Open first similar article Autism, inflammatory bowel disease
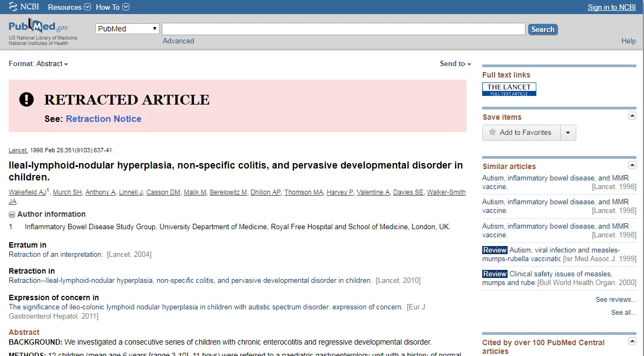The image size is (644, 356). click(x=555, y=182)
